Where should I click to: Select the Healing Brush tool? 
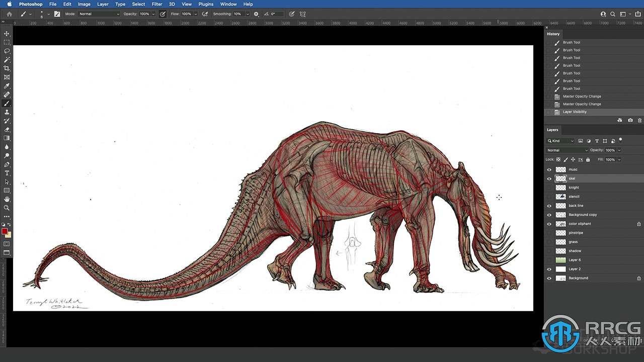point(7,95)
